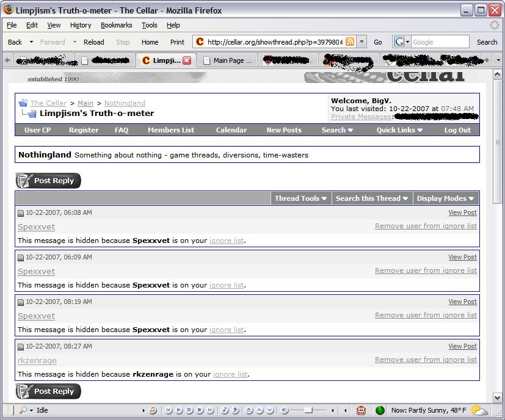Expand the Thread Tools dropdown
This screenshot has width=505, height=420.
(301, 198)
